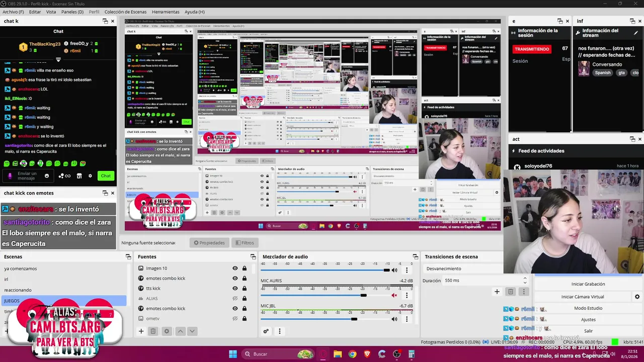Add a new source with plus button
Screen dimensions: 644x362
pyautogui.click(x=141, y=331)
